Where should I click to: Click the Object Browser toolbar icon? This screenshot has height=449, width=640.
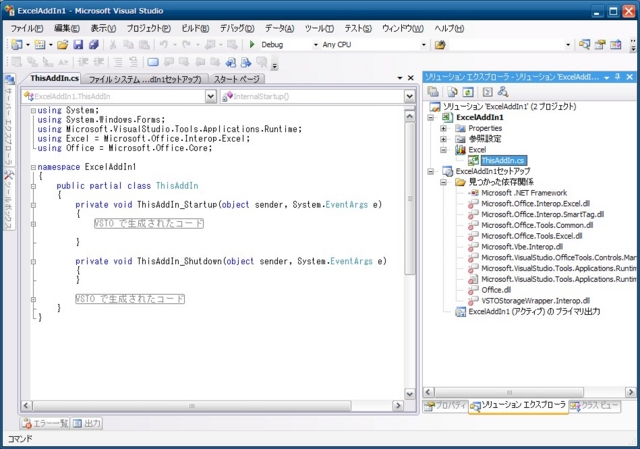[616, 44]
